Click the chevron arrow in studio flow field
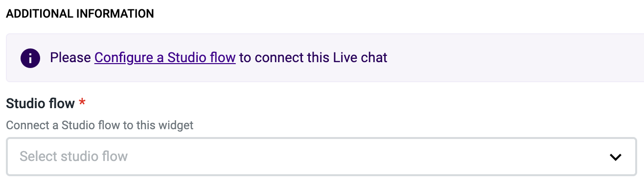 [615, 157]
